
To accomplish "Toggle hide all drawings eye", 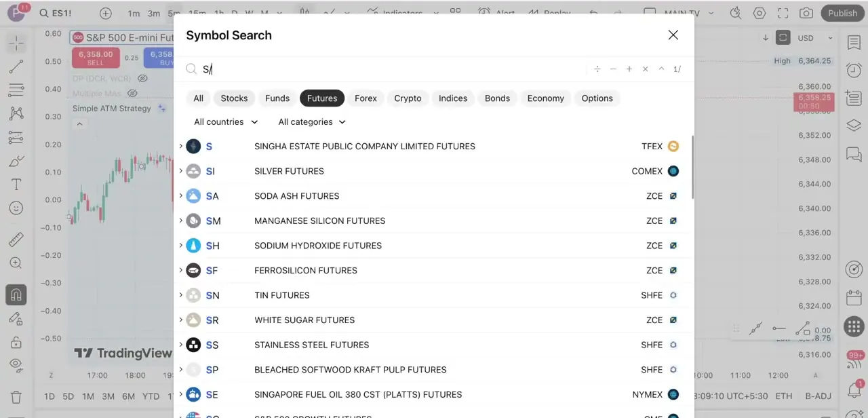I will (x=16, y=366).
